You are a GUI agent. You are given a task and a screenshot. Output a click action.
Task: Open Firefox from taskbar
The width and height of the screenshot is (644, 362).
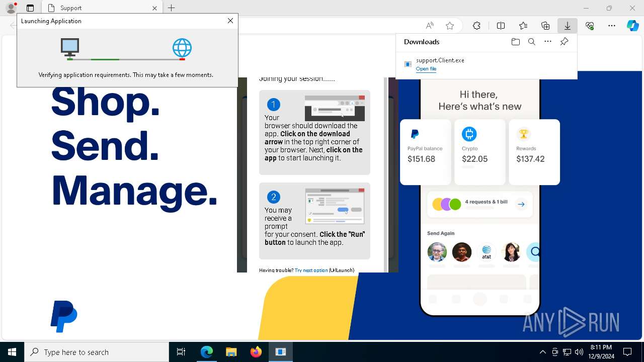(256, 352)
